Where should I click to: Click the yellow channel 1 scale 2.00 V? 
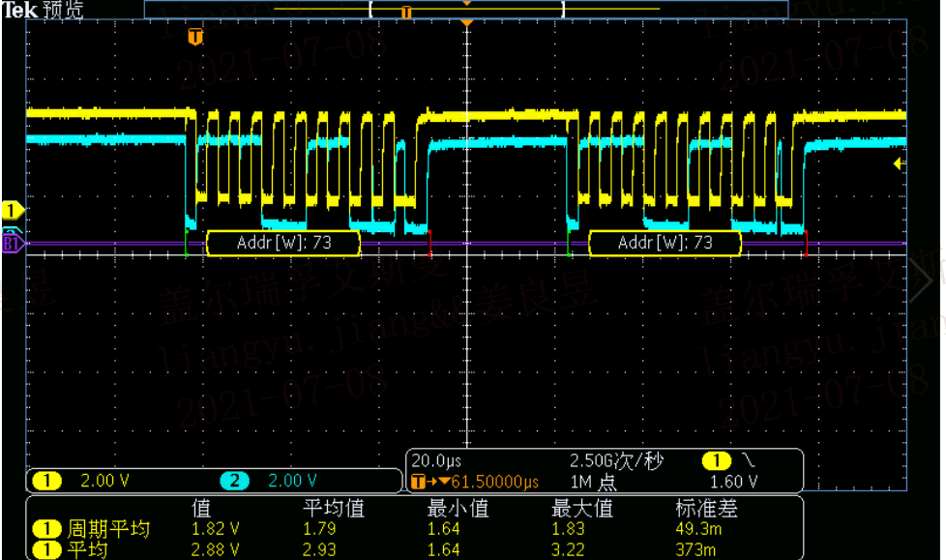(105, 481)
